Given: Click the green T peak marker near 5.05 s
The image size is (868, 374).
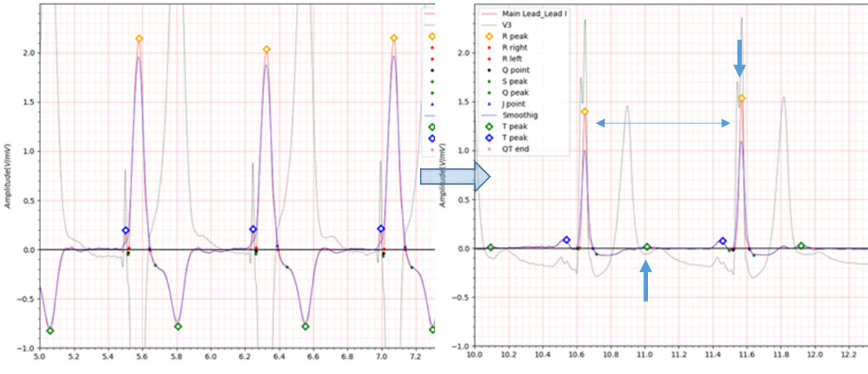Looking at the screenshot, I should click(50, 331).
